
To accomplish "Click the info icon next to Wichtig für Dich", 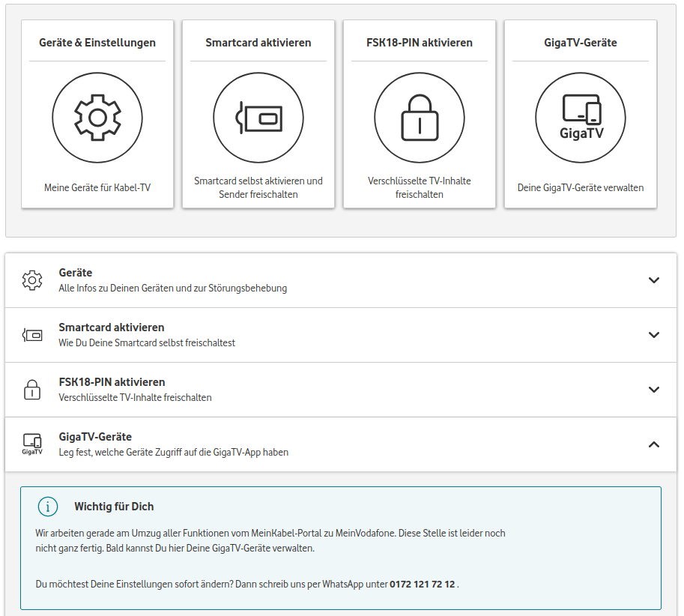I will pyautogui.click(x=48, y=507).
